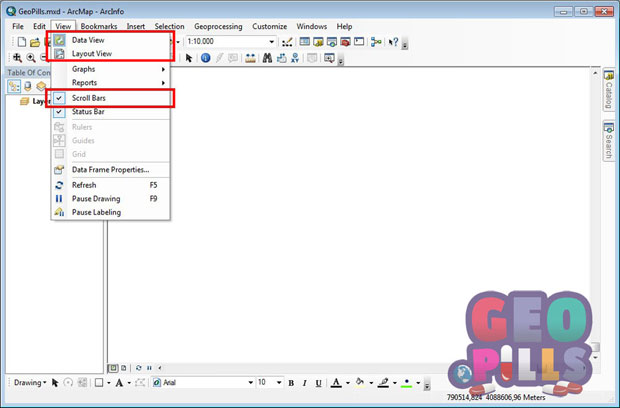The width and height of the screenshot is (620, 408).
Task: Open the Go To XY tool
Action: [x=295, y=58]
